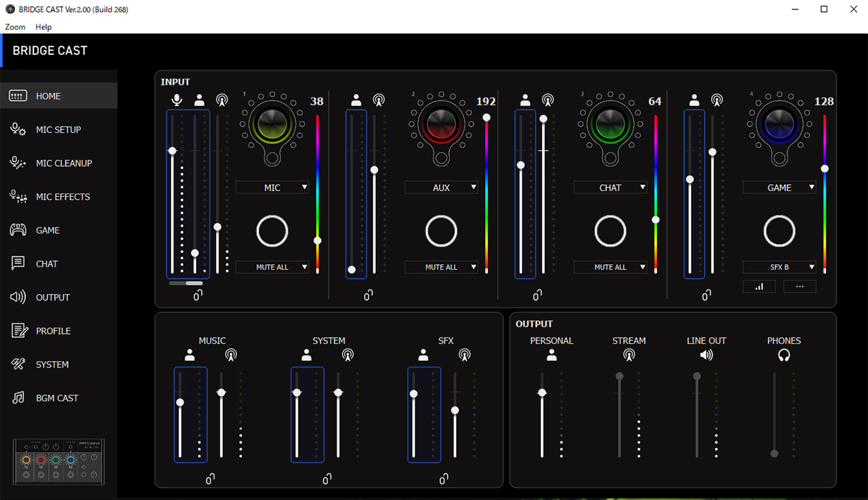Toggle the link icon under SYSTEM

pyautogui.click(x=327, y=479)
